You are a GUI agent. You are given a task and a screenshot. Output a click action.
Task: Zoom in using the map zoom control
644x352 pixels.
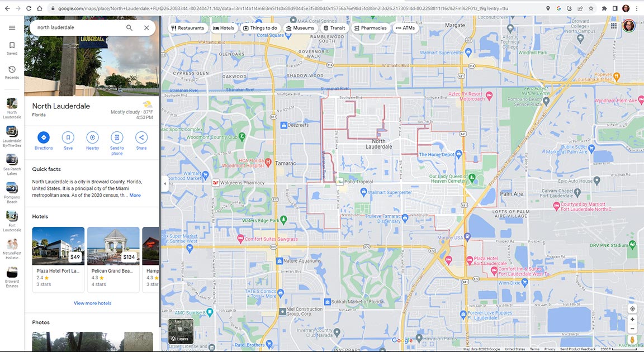click(x=632, y=320)
